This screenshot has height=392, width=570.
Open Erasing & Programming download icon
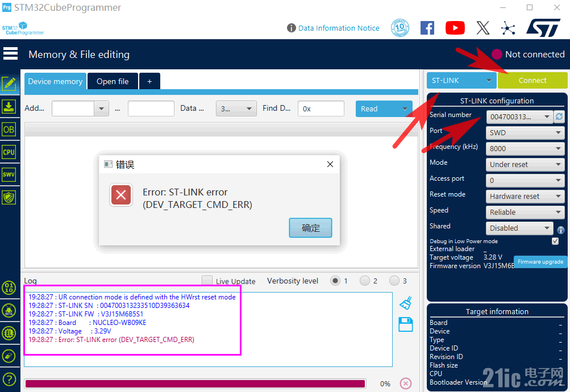pos(9,107)
